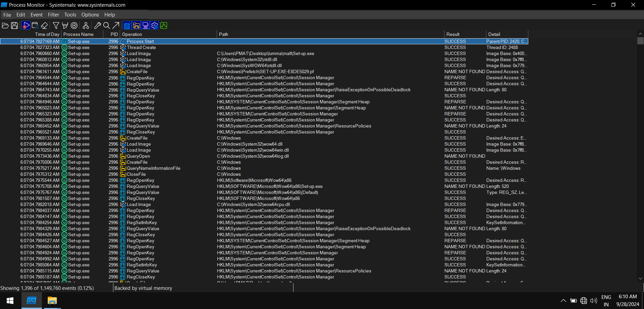Click the scroll down arrow of event list
This screenshot has height=309, width=644.
640,278
